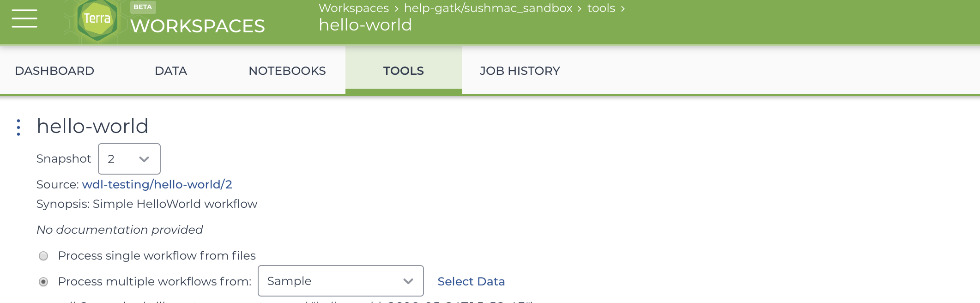Open the Sample entity type dropdown
The width and height of the screenshot is (980, 303).
click(x=341, y=281)
